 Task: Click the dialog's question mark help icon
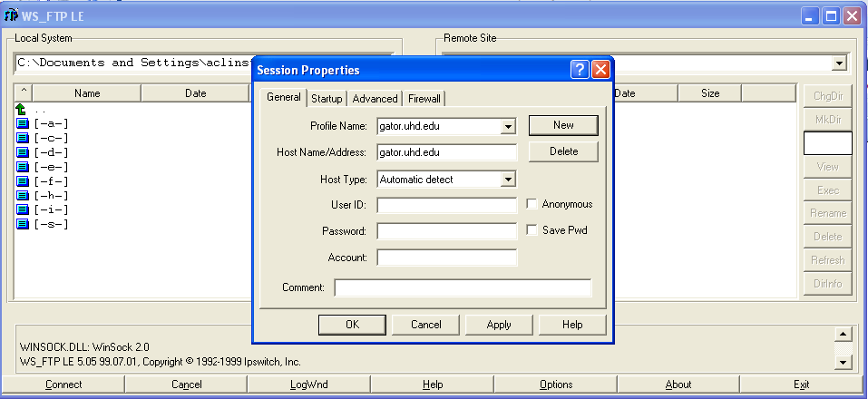(580, 70)
